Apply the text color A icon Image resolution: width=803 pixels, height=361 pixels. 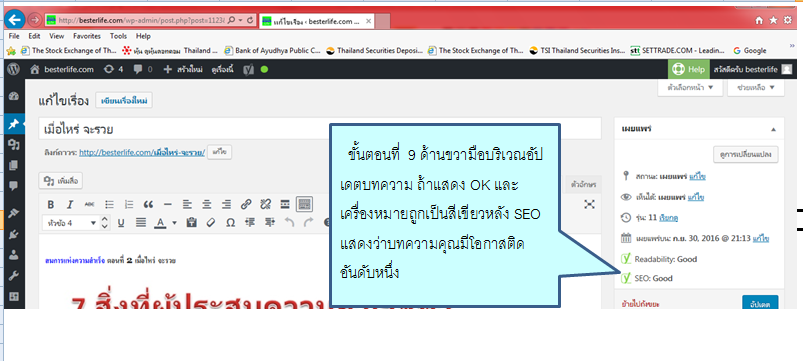[x=160, y=222]
